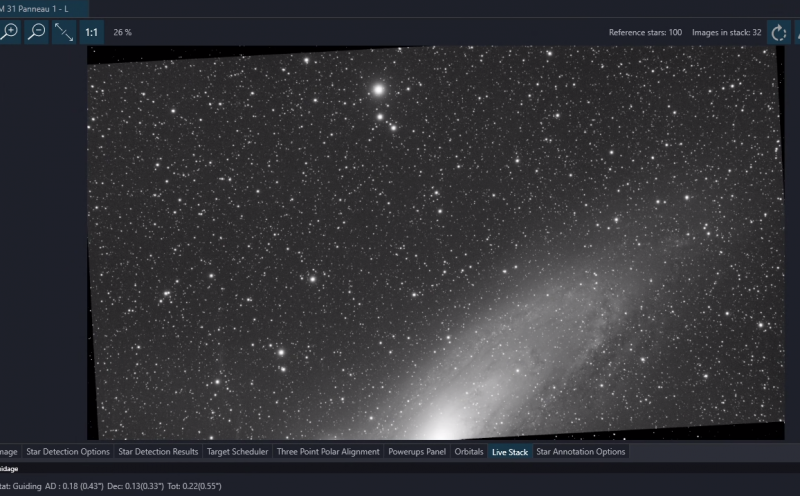Fit the image to the screen

pos(64,32)
